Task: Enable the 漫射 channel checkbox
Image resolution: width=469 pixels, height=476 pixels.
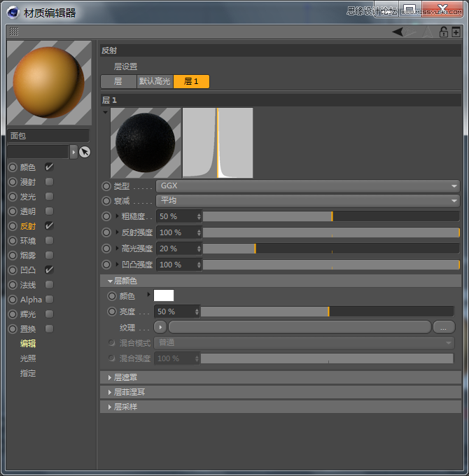Action: pyautogui.click(x=49, y=182)
